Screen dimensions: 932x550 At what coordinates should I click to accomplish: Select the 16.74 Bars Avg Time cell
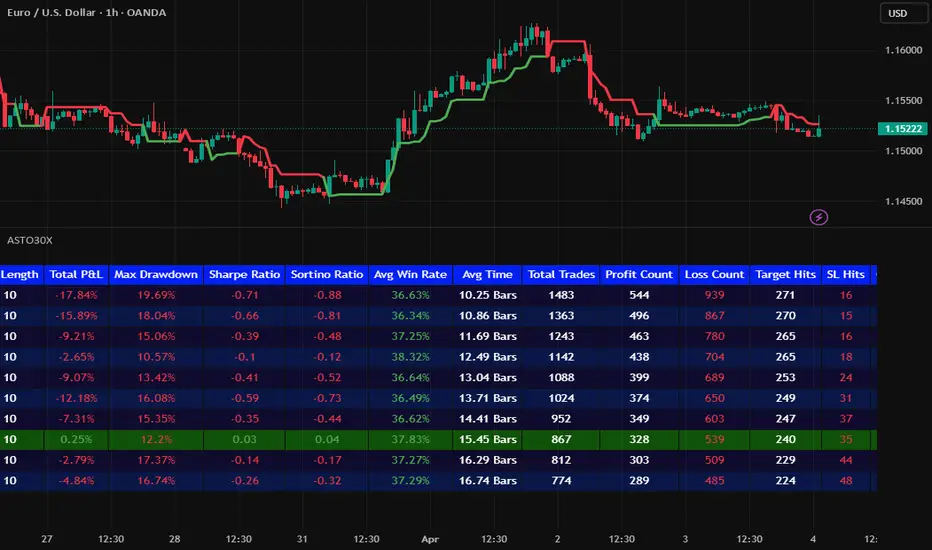tap(487, 480)
